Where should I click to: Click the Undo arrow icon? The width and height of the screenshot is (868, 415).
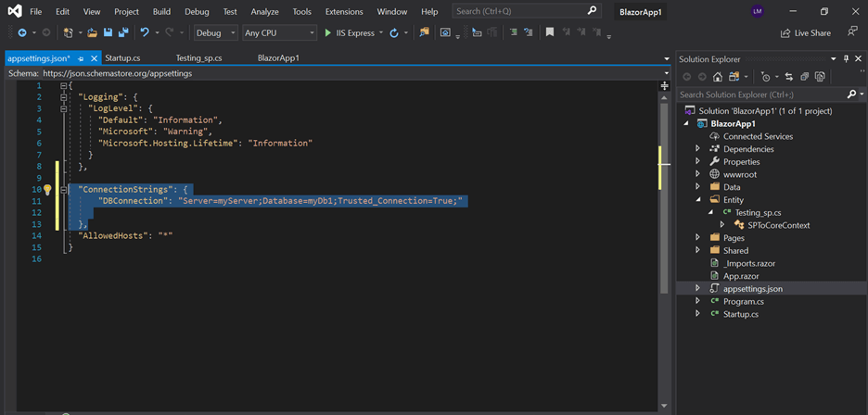144,32
